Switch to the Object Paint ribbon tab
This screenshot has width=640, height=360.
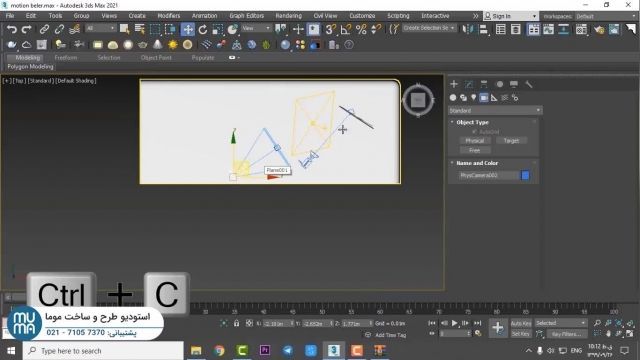(156, 58)
